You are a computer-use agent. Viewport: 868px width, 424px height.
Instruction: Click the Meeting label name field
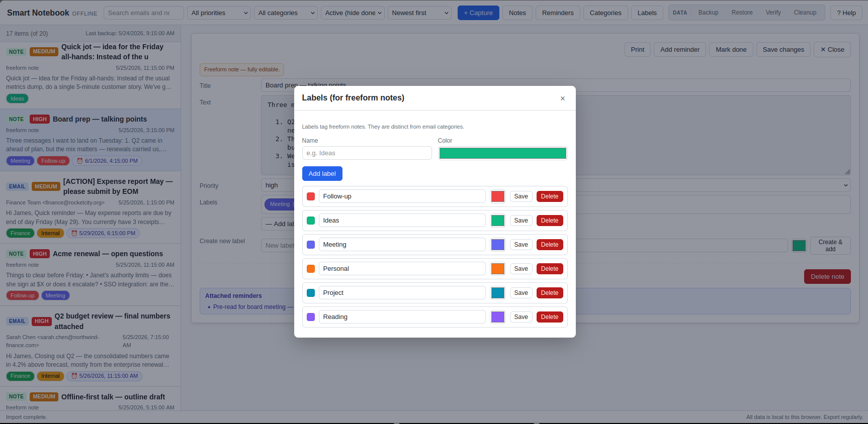402,245
